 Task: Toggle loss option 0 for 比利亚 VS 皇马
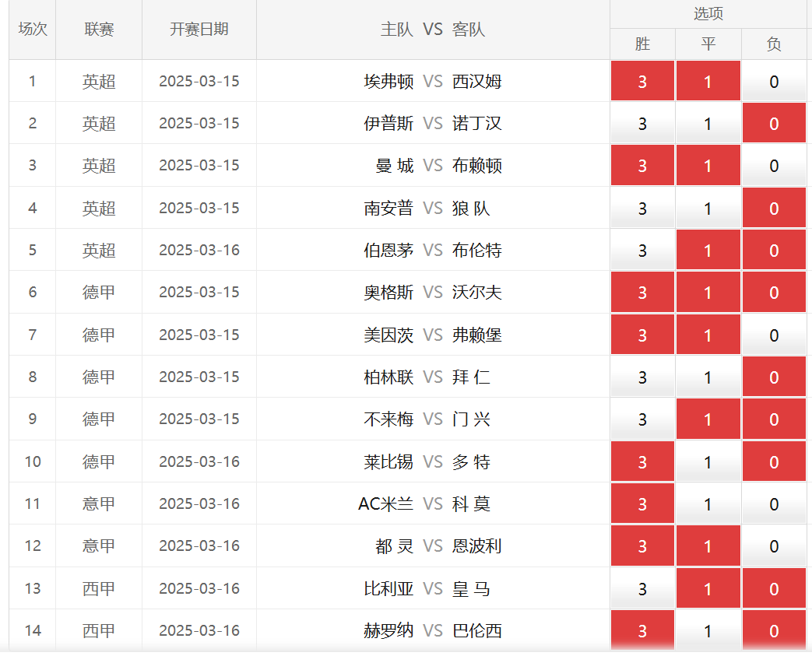tap(774, 588)
